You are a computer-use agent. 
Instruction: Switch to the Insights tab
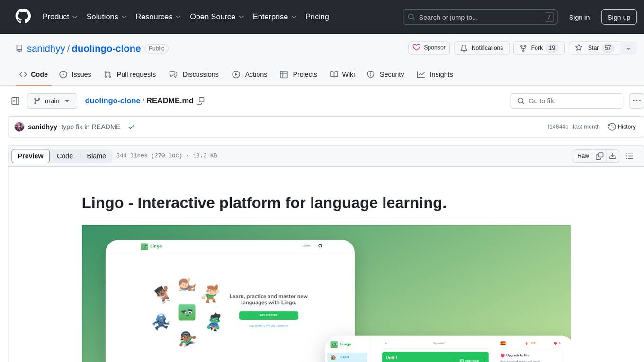point(435,74)
